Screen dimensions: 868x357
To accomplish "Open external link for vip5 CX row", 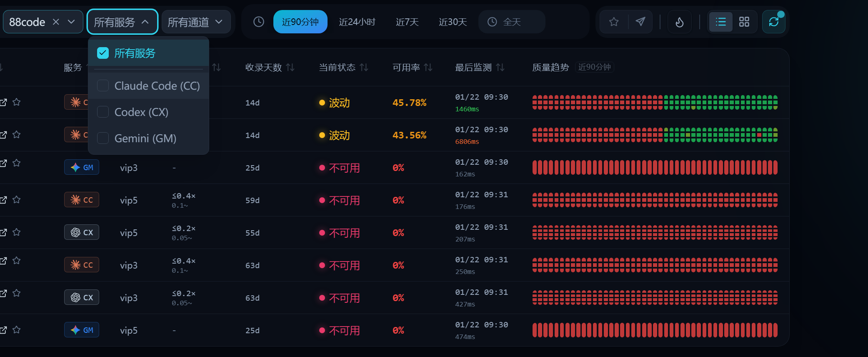I will click(3, 232).
